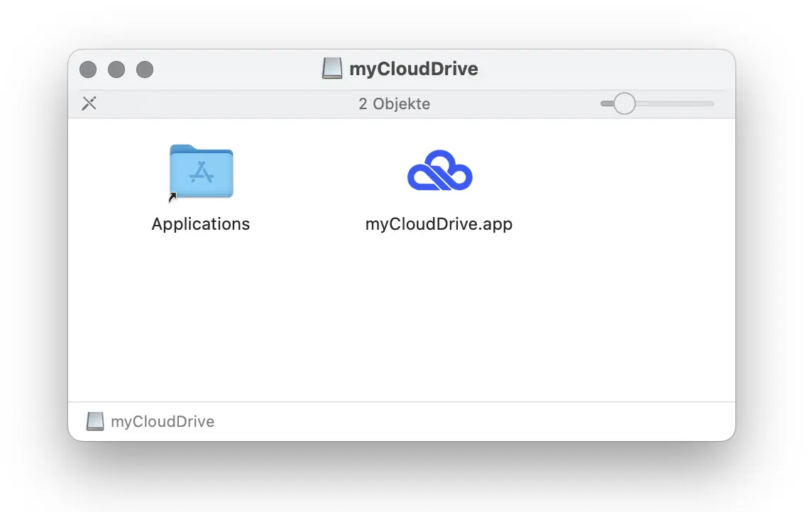Close the myCloudDrive window
This screenshot has height=512, width=812.
tap(88, 69)
